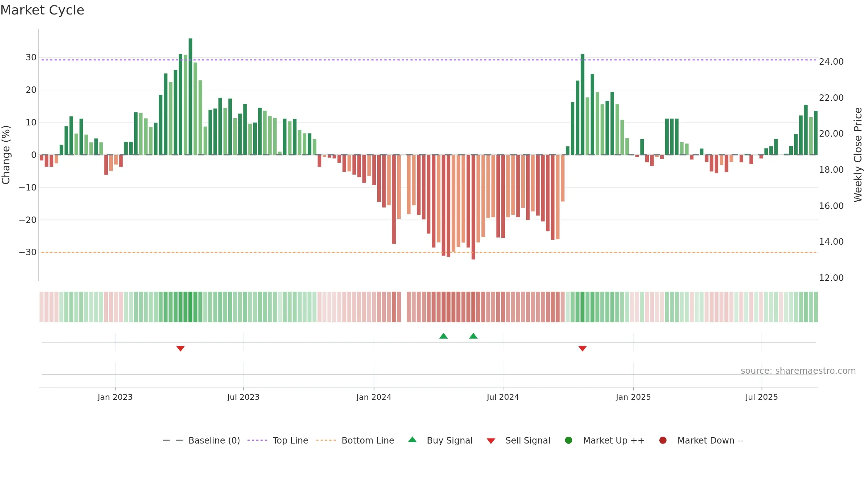
Task: Select the red sell signal marker in late 2024
Action: coord(582,348)
